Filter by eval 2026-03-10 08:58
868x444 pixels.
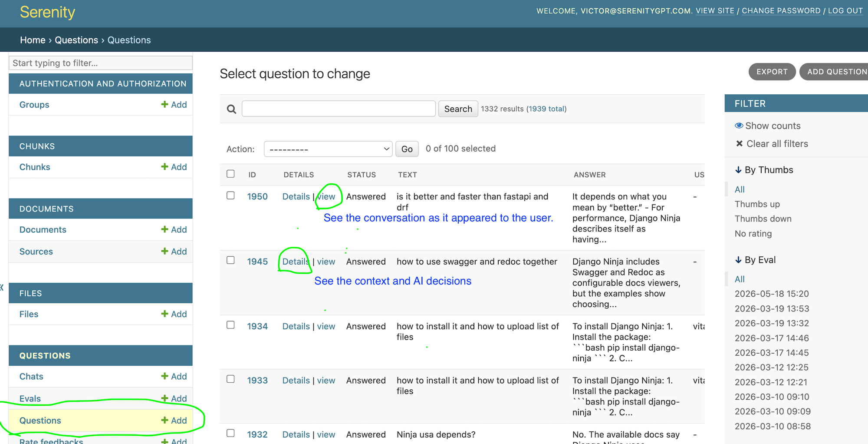[x=773, y=426]
